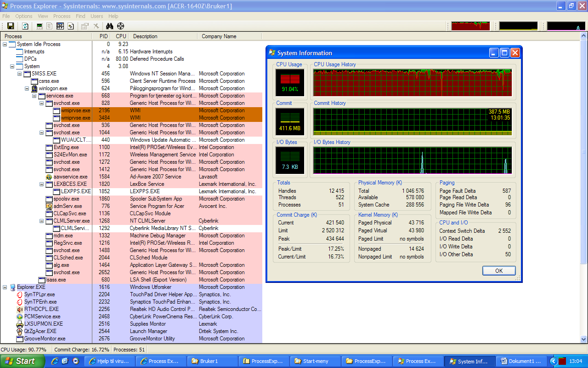Collapse the winlogon.exe tree node
The width and height of the screenshot is (588, 368).
pos(27,88)
